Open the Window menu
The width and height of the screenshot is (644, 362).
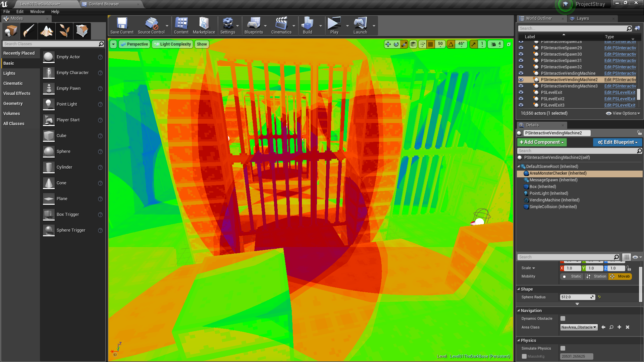37,11
